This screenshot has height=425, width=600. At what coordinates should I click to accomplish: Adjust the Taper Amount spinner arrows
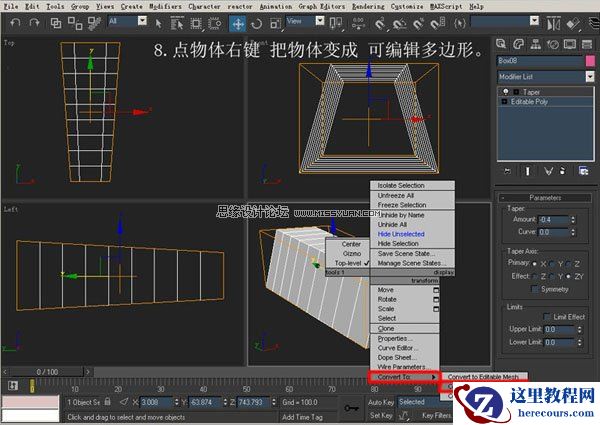click(572, 220)
